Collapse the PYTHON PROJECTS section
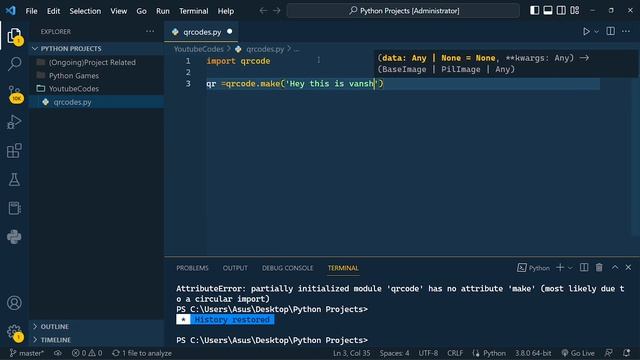The image size is (640, 360). tap(96, 49)
